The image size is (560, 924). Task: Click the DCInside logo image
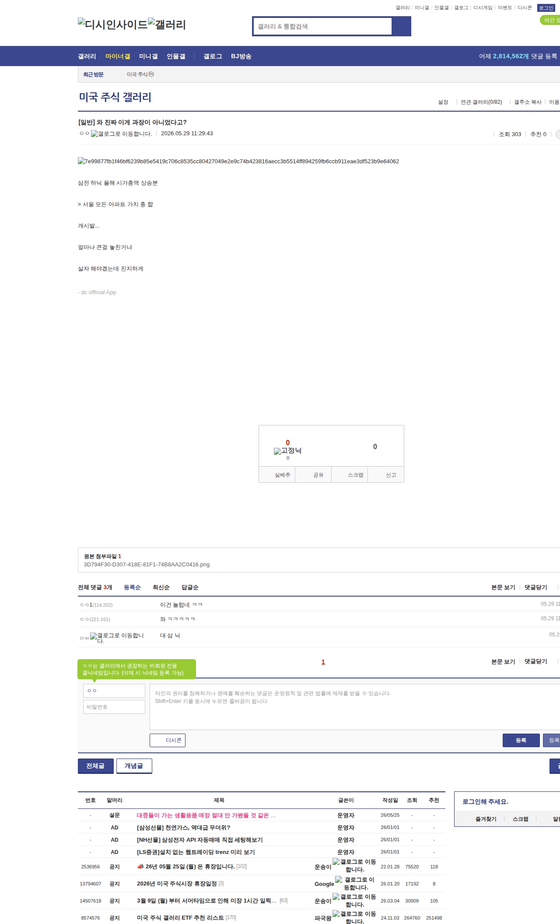(x=113, y=25)
